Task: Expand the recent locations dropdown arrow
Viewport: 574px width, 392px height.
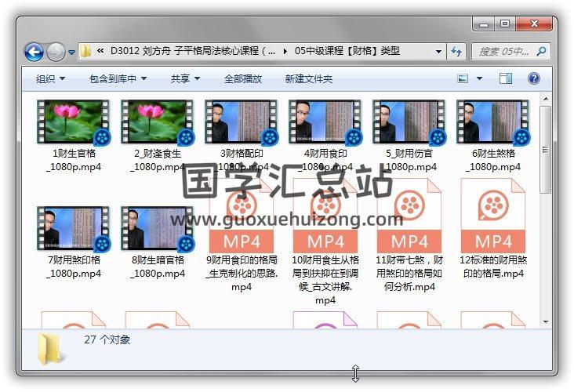Action: [x=71, y=53]
